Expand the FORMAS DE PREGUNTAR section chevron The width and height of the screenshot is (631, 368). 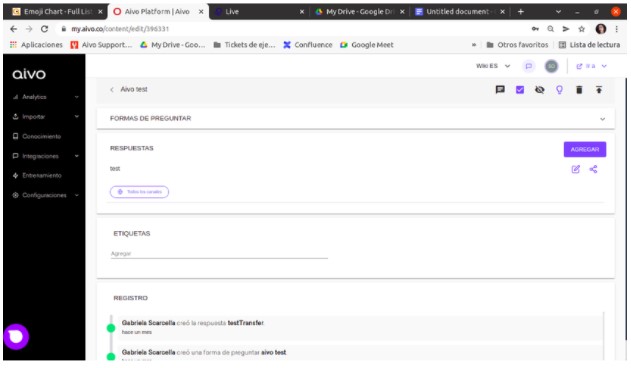[x=602, y=119]
